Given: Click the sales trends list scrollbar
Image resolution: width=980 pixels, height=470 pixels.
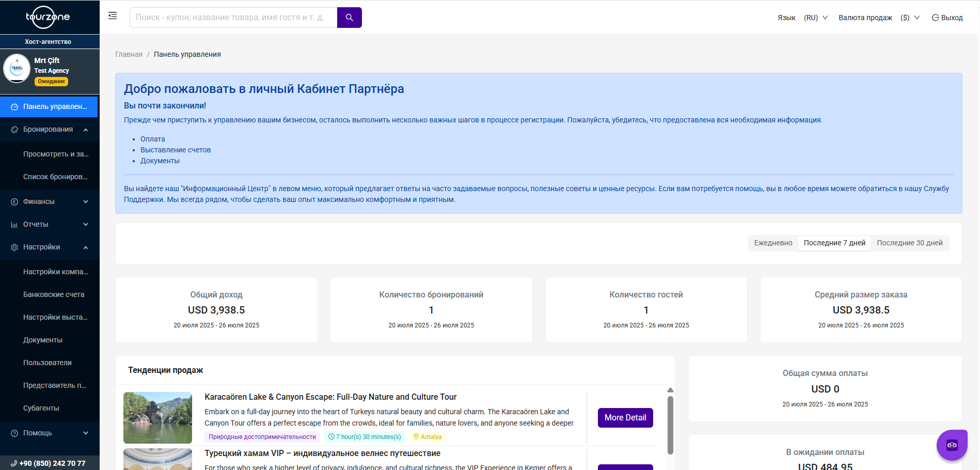Looking at the screenshot, I should tap(670, 425).
